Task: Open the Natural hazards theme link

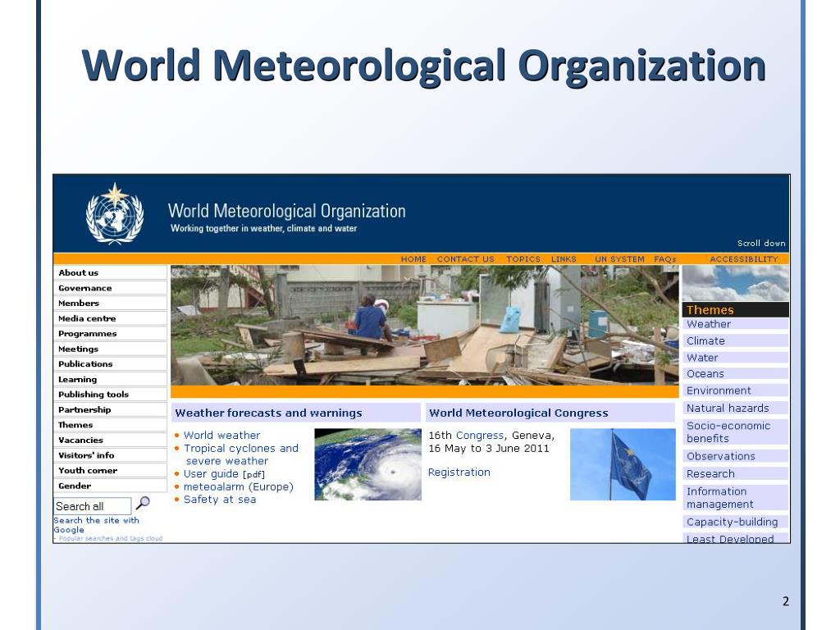Action: tap(735, 409)
